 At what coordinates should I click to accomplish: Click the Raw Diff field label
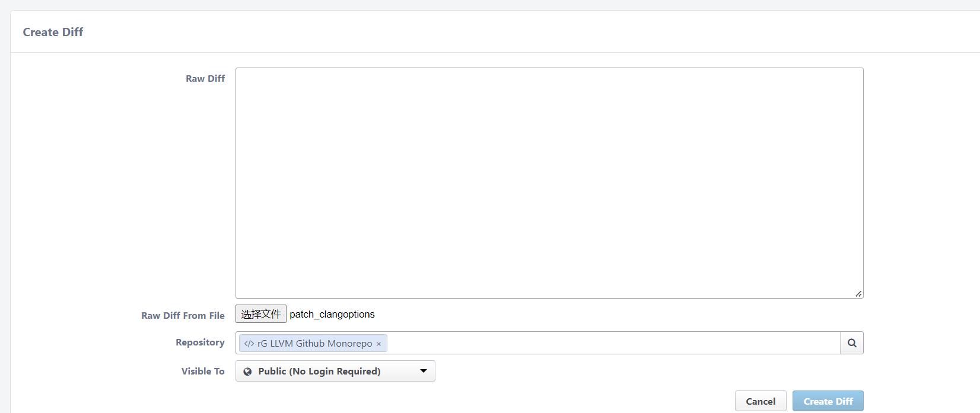click(x=205, y=78)
